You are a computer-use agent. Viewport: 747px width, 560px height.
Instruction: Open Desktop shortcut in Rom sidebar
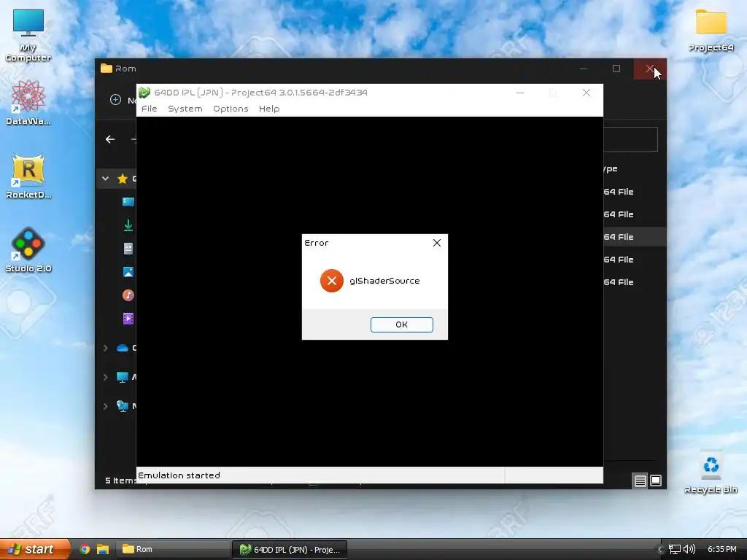128,202
